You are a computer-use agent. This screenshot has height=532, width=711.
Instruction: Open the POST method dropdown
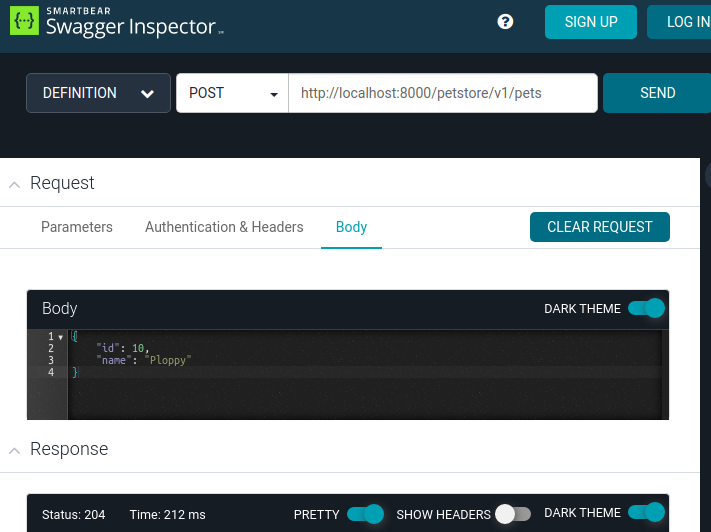pos(232,93)
